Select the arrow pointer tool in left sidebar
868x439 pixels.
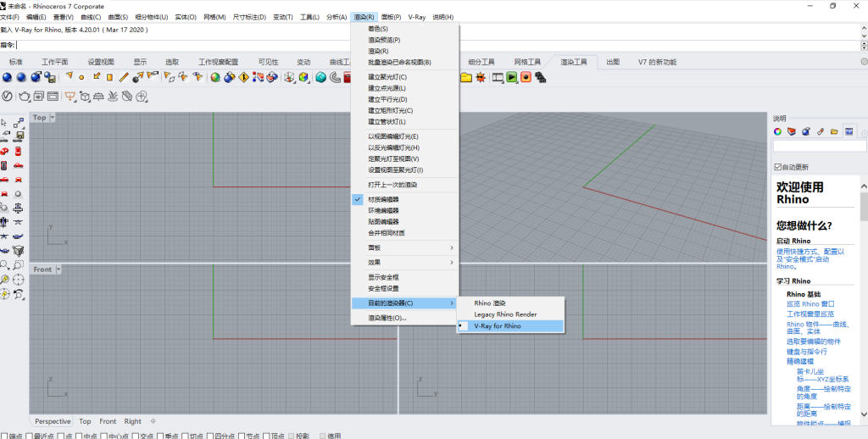(x=6, y=123)
